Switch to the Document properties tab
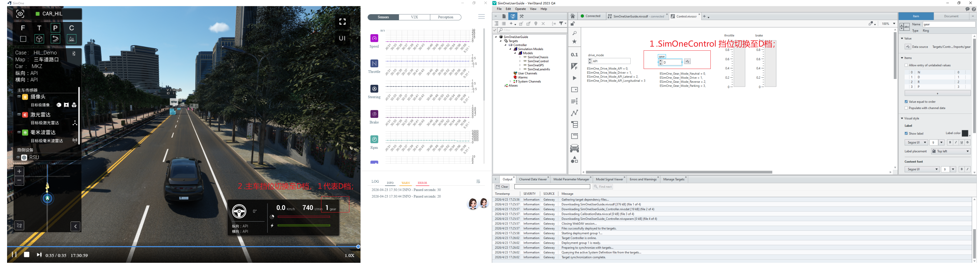The height and width of the screenshot is (264, 980). pyautogui.click(x=951, y=16)
